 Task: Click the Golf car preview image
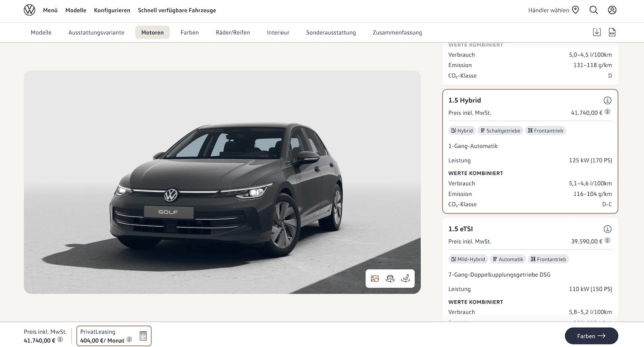click(222, 182)
